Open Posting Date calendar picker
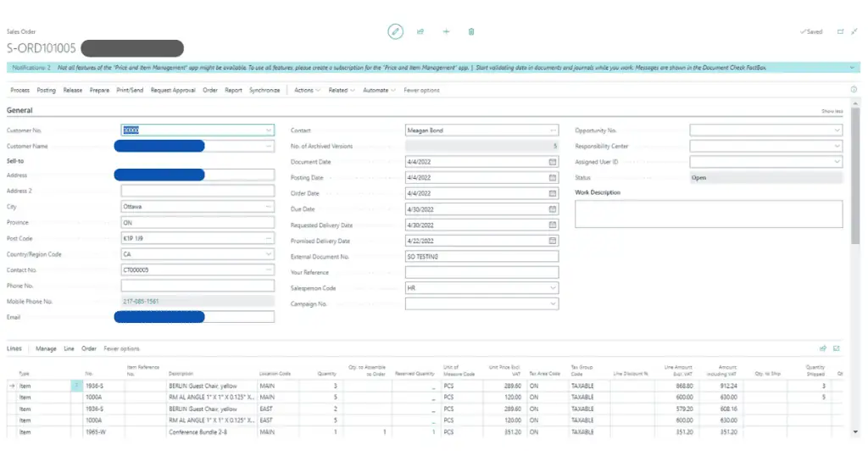 tap(552, 178)
